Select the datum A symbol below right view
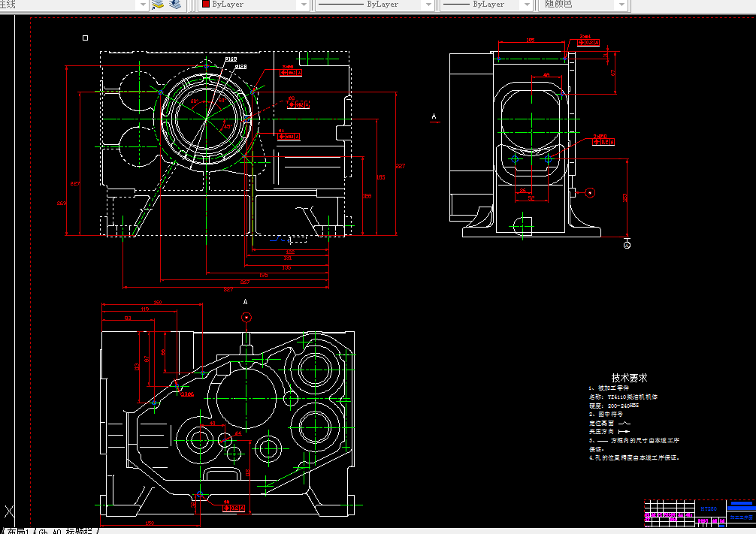756x534 pixels. (x=627, y=245)
